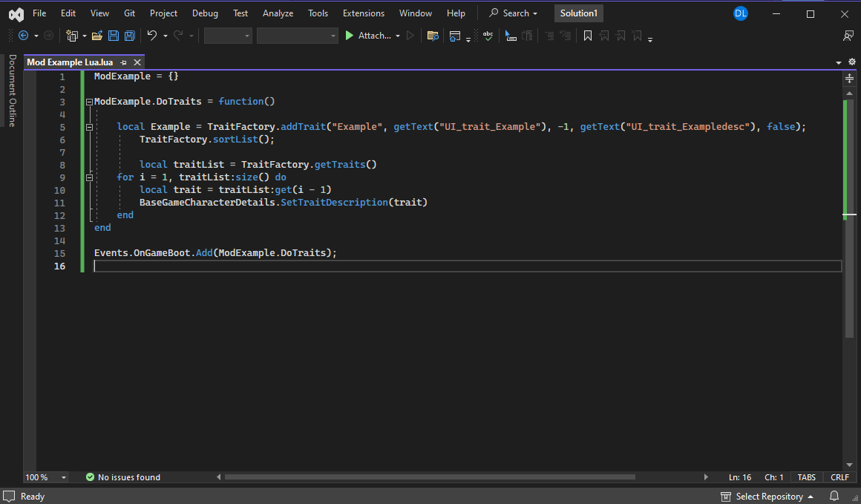Click the spell checker abc icon
This screenshot has width=861, height=504.
(488, 36)
